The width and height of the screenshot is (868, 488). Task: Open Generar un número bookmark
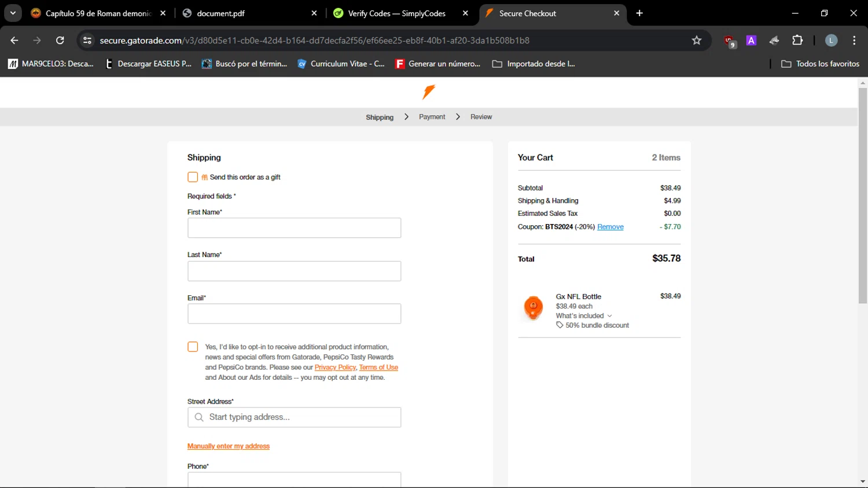click(438, 64)
